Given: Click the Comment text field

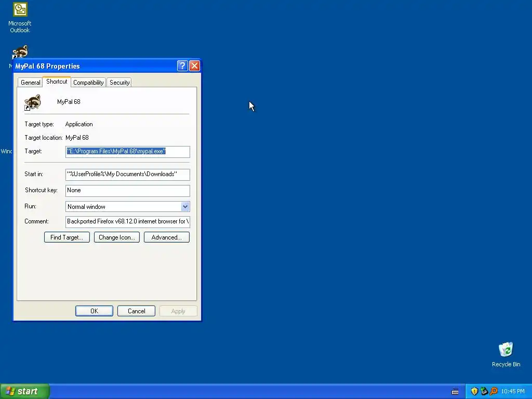Looking at the screenshot, I should [x=128, y=221].
